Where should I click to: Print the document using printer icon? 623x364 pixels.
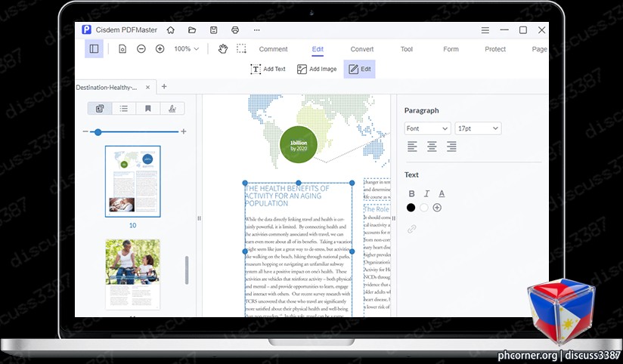235,29
